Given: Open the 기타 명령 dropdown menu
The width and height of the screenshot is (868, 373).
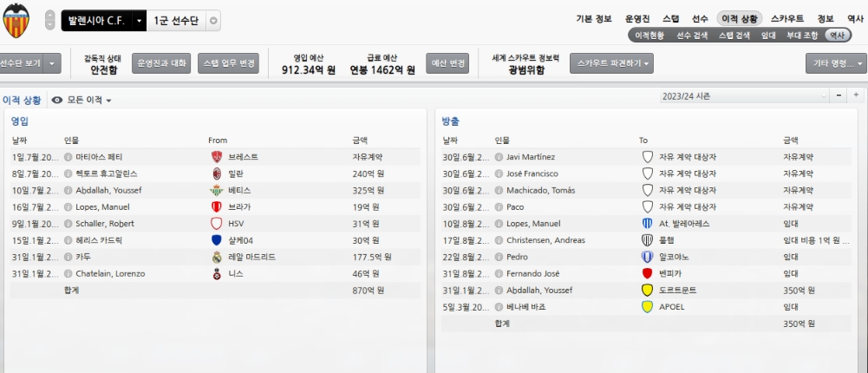Looking at the screenshot, I should (x=835, y=63).
